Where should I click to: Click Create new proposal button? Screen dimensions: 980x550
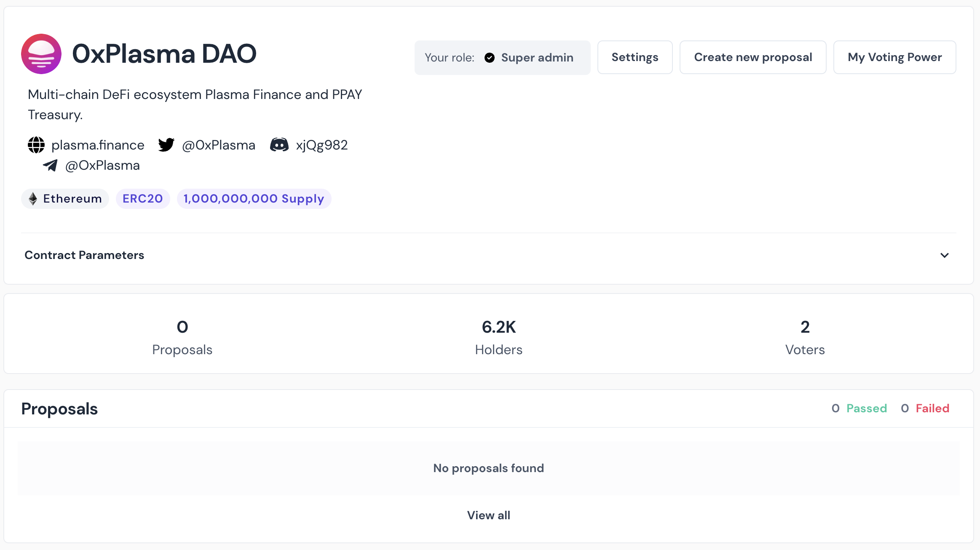point(752,57)
